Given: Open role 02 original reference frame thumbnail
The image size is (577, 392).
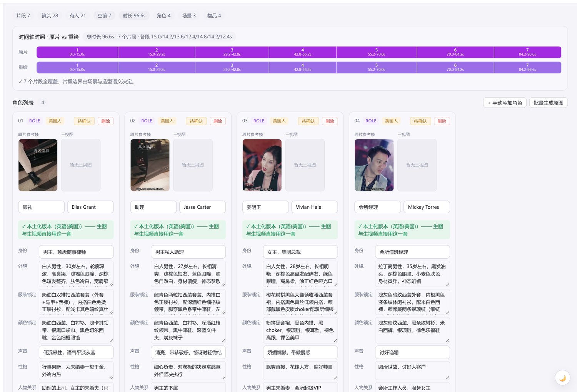Looking at the screenshot, I should tap(150, 165).
